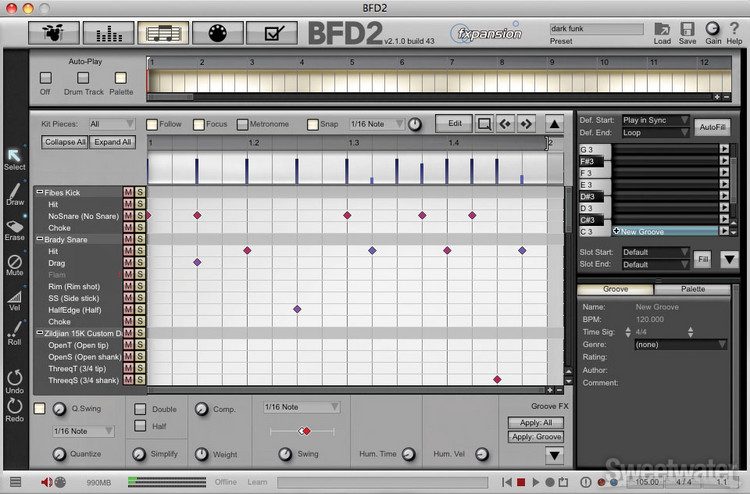Choose the Select arrow tool
The height and width of the screenshot is (494, 750).
click(x=14, y=155)
